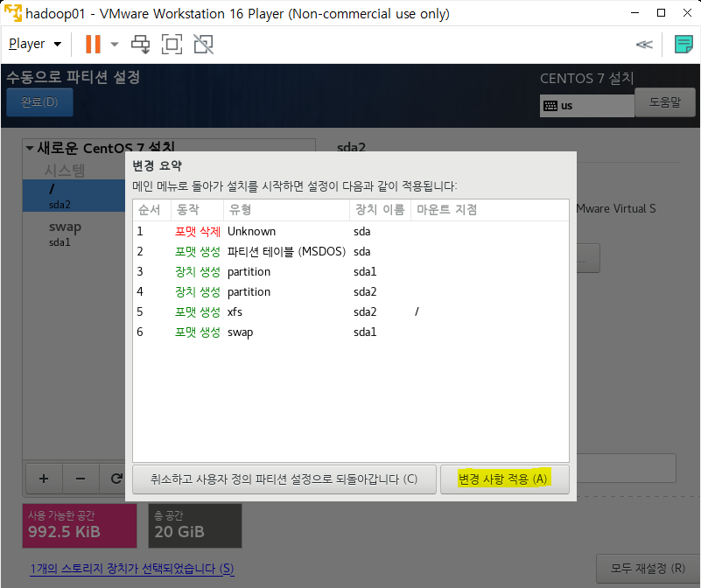Click the 유형 column header
Viewport: 701px width, 588px height.
(x=286, y=210)
